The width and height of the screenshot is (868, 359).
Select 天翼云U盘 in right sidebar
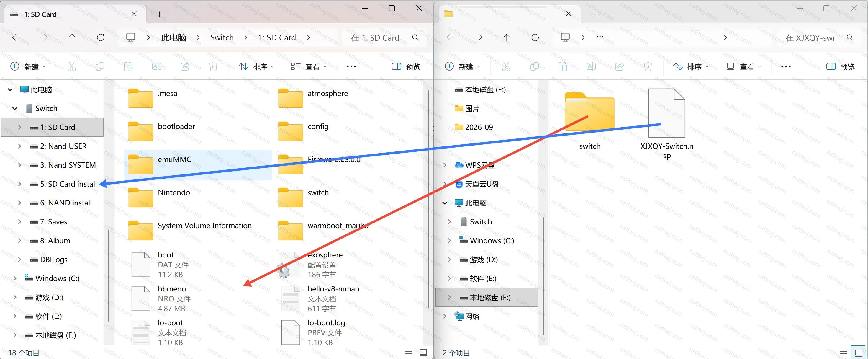coord(482,184)
